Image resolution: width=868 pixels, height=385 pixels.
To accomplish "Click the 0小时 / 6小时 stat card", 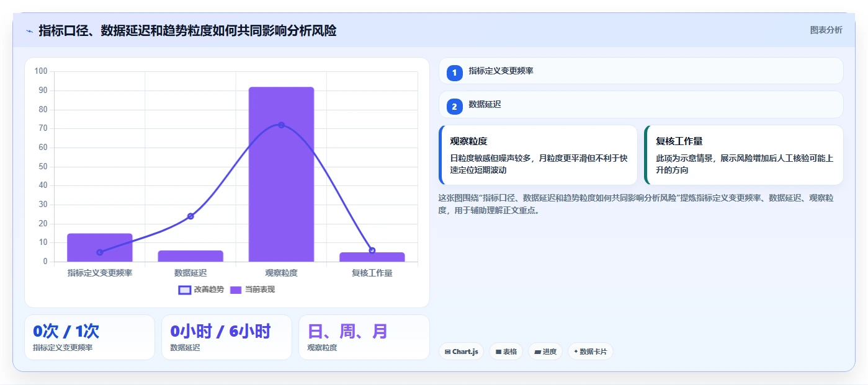I will [226, 337].
